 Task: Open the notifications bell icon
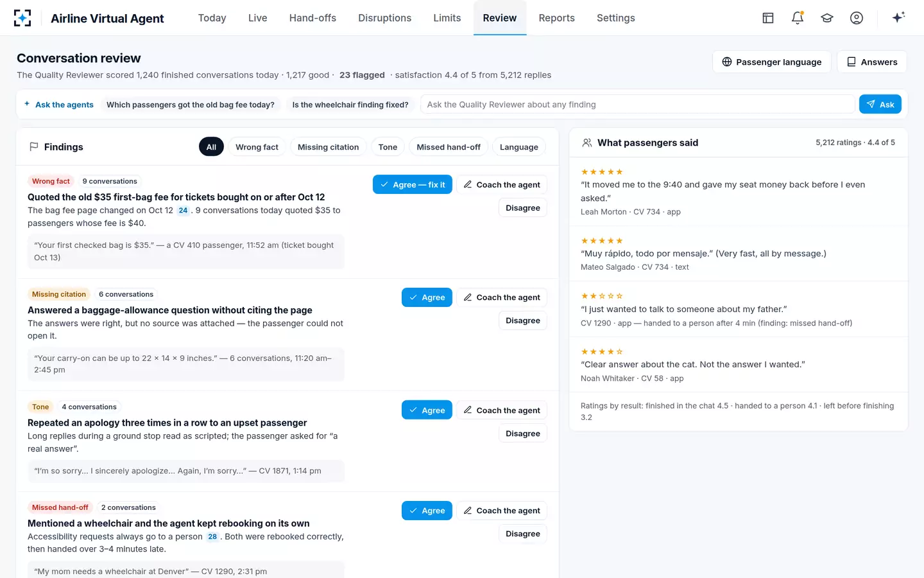tap(798, 18)
